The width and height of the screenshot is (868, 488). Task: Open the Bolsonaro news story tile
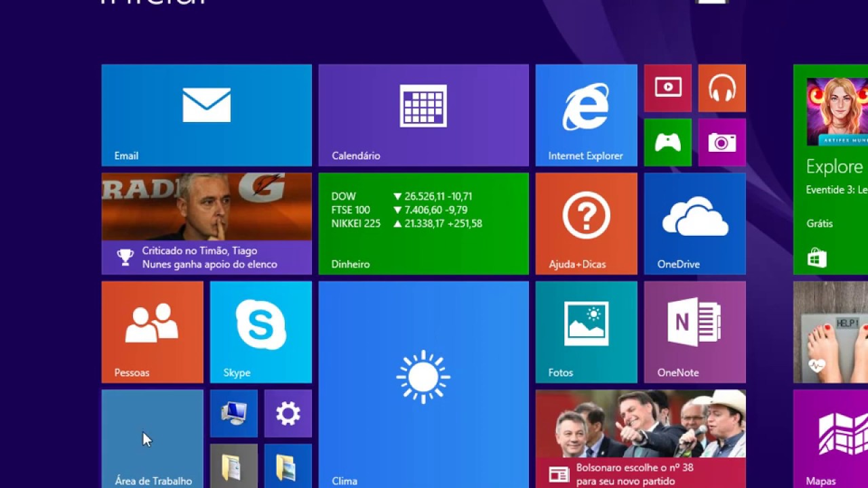641,439
